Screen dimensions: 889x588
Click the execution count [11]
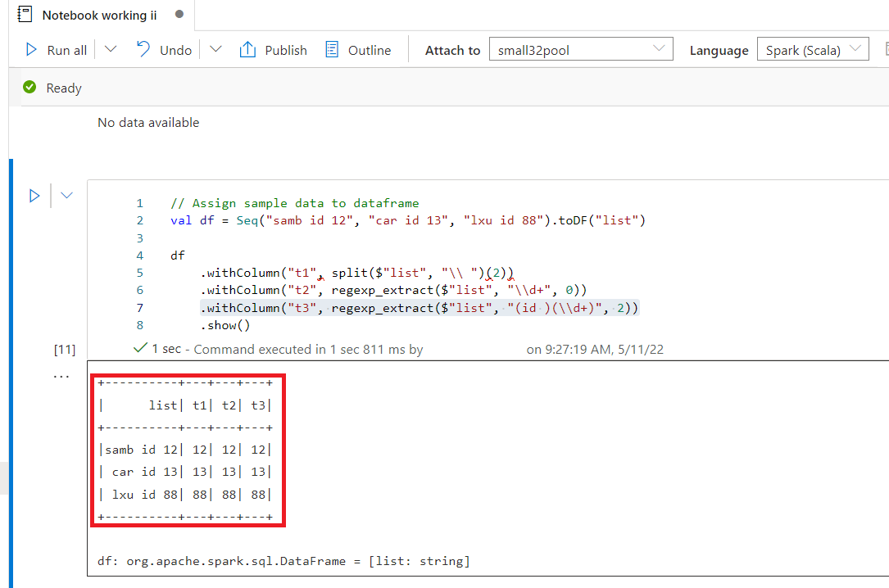[65, 350]
